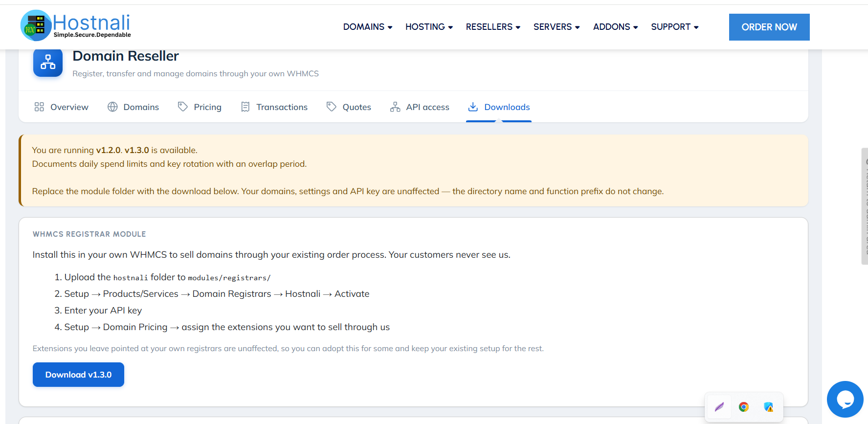Click the tag icon next to Pricing

[x=183, y=107]
